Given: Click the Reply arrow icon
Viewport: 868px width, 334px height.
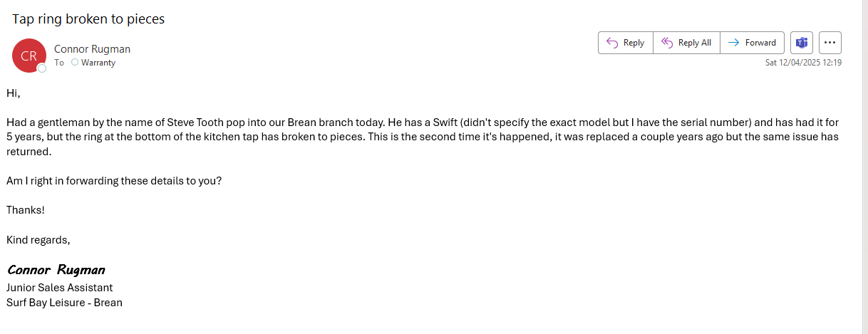Looking at the screenshot, I should (x=611, y=43).
